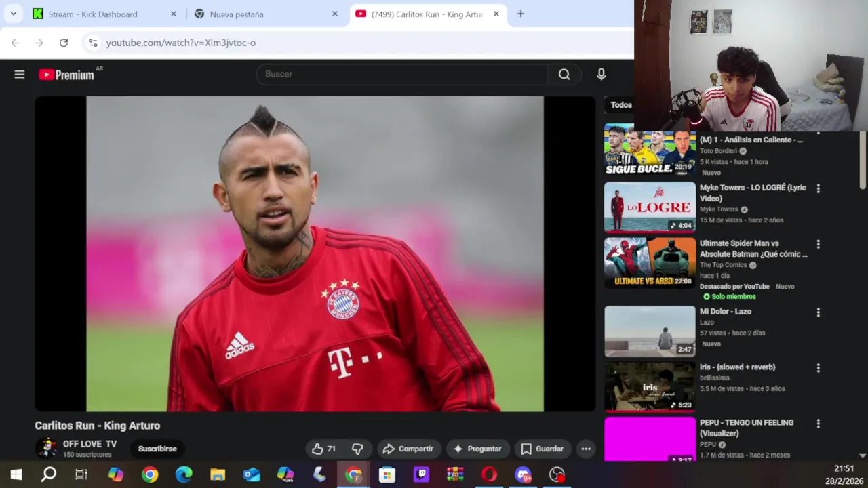This screenshot has height=488, width=868.
Task: Share the video via Compartir button
Action: point(408,449)
